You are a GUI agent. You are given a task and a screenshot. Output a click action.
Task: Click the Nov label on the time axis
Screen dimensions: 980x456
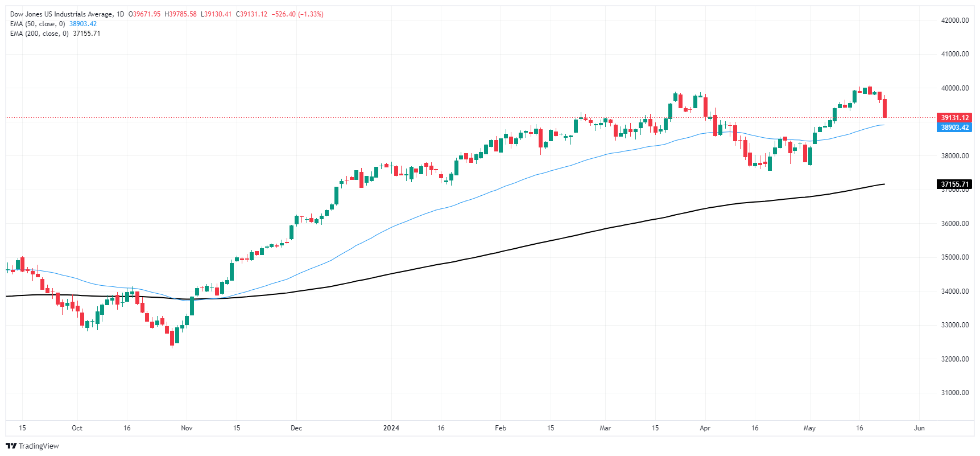(x=187, y=428)
